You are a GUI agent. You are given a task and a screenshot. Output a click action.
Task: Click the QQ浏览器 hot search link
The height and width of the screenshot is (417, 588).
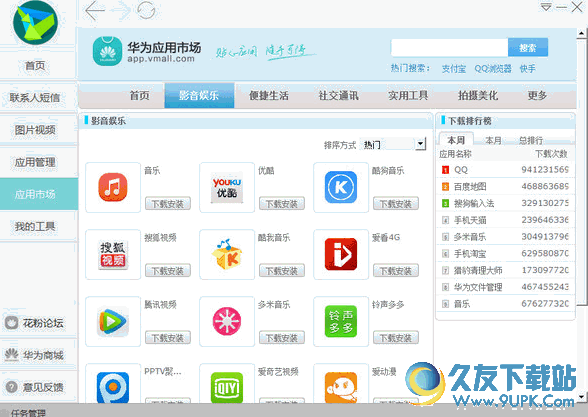[x=493, y=69]
